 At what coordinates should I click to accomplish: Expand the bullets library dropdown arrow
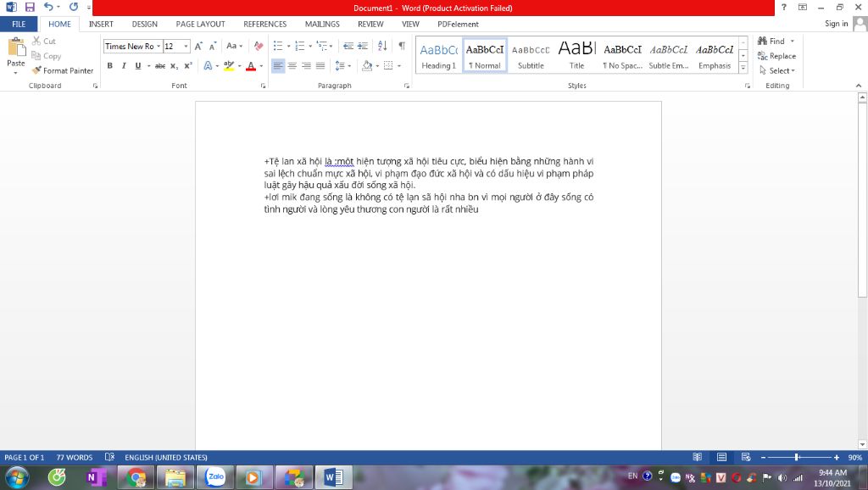(288, 46)
